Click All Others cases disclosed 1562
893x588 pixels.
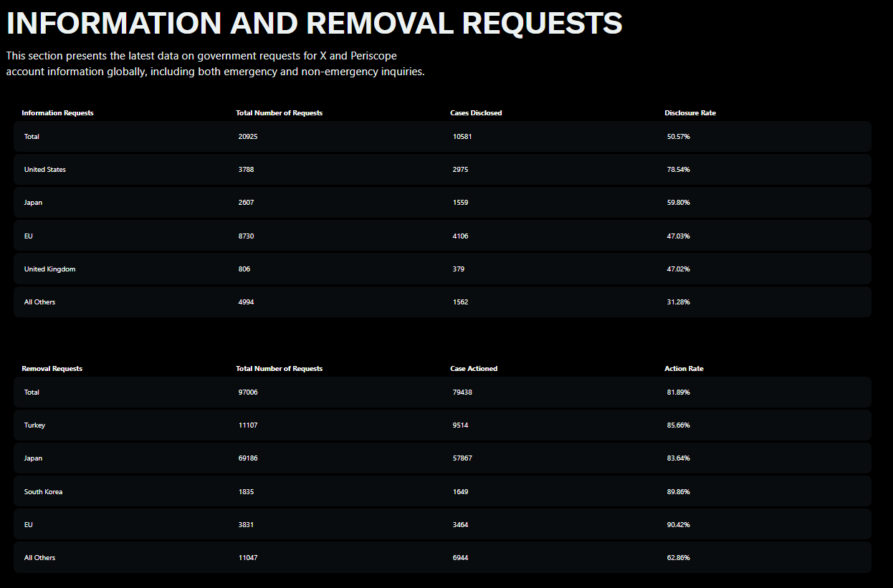[x=460, y=302]
